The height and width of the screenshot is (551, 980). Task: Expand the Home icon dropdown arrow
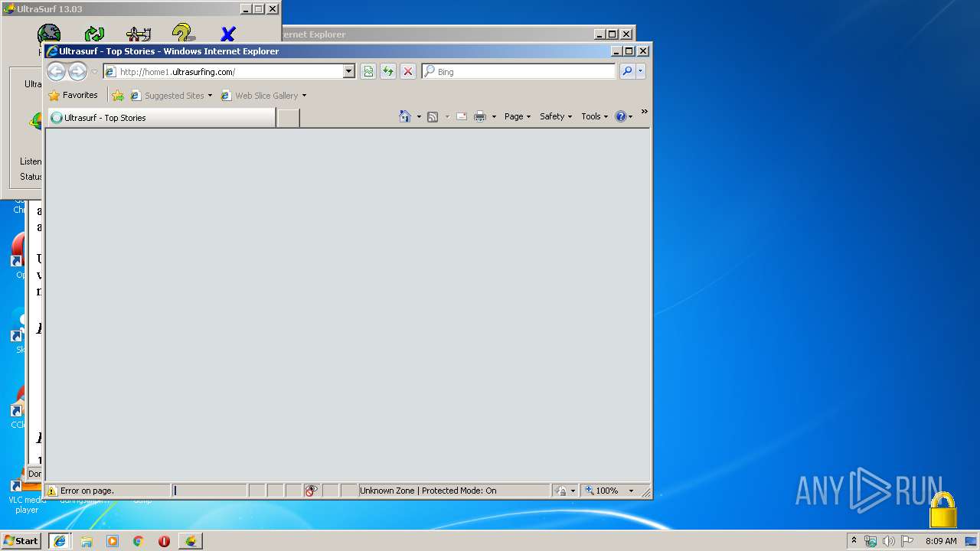419,117
